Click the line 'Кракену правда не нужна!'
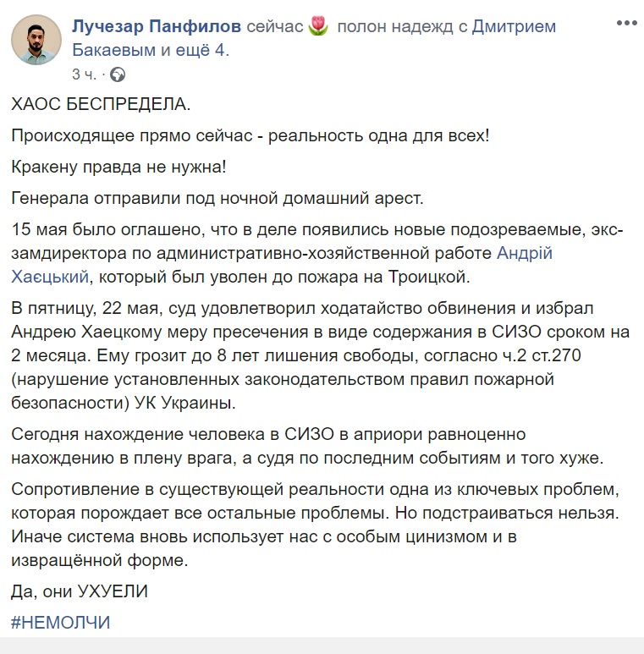The height and width of the screenshot is (654, 644). [x=119, y=168]
